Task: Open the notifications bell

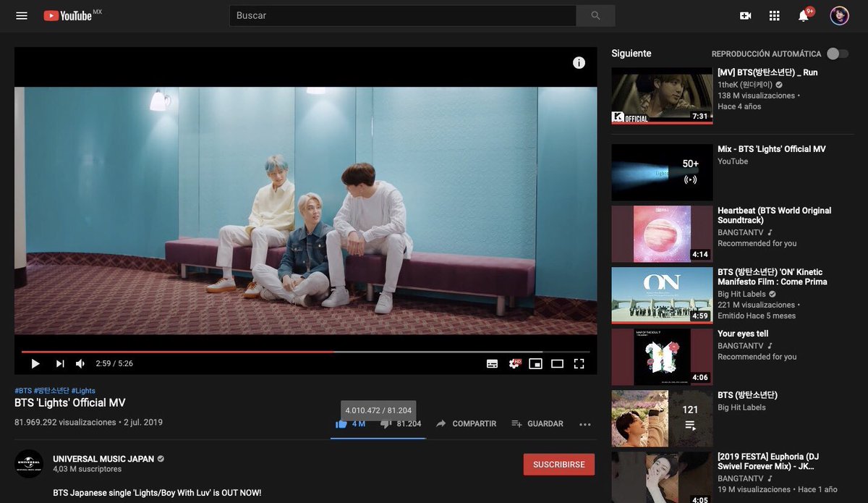Action: pyautogui.click(x=804, y=15)
